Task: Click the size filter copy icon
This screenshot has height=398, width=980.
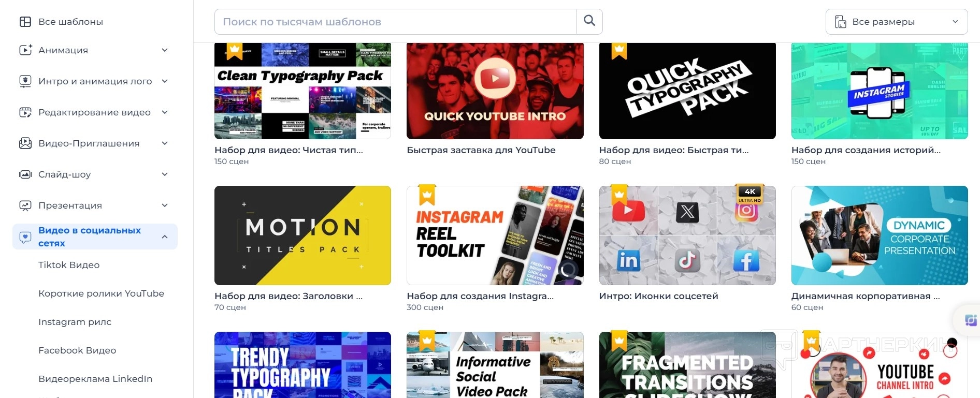Action: [840, 22]
